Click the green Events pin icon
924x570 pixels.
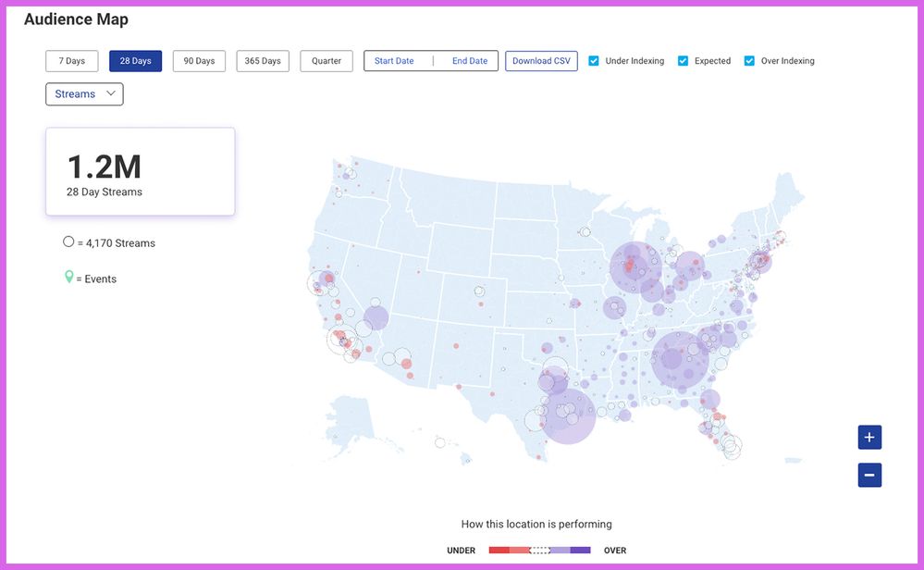[68, 278]
